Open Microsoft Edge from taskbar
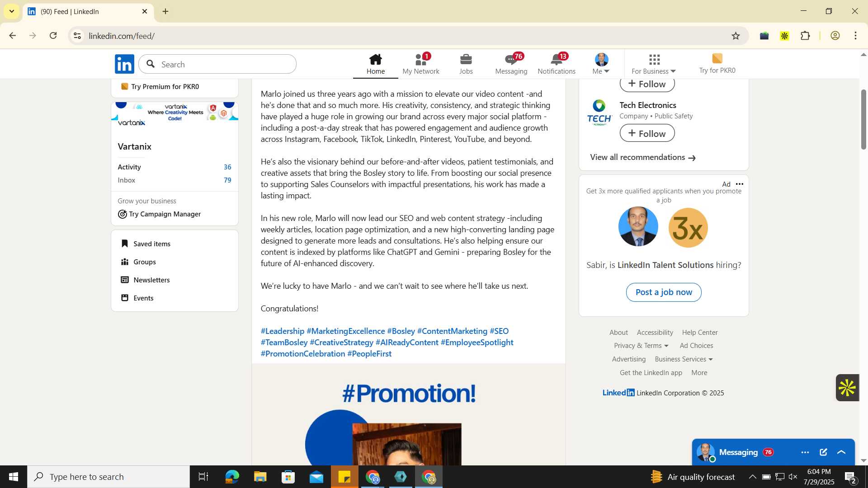The width and height of the screenshot is (868, 488). pos(232,477)
